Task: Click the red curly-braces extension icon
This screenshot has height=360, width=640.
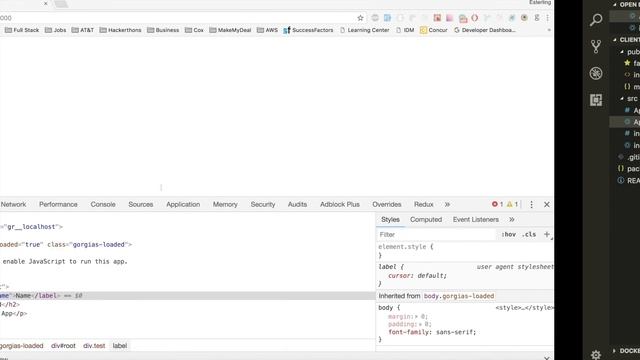Action: 475,18
